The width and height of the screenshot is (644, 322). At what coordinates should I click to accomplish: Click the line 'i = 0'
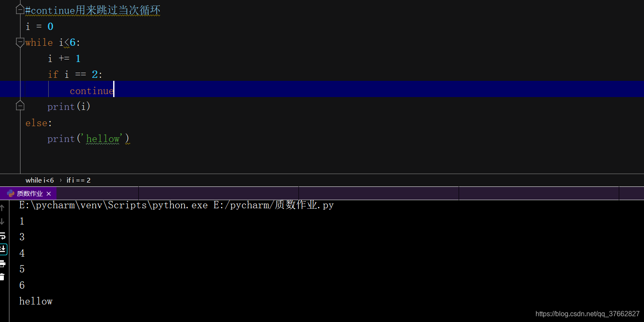click(39, 27)
